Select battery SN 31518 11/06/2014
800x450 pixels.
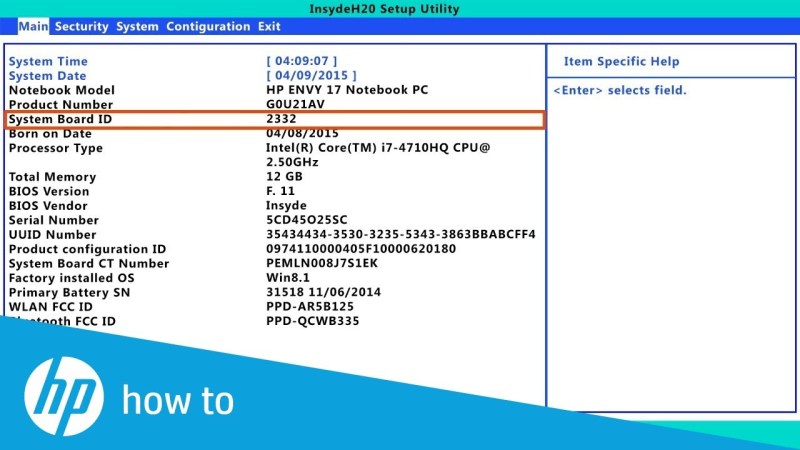pyautogui.click(x=323, y=292)
